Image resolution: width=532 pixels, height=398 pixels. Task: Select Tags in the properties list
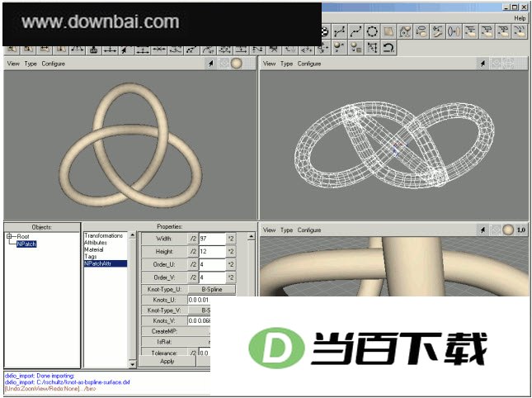(x=91, y=257)
